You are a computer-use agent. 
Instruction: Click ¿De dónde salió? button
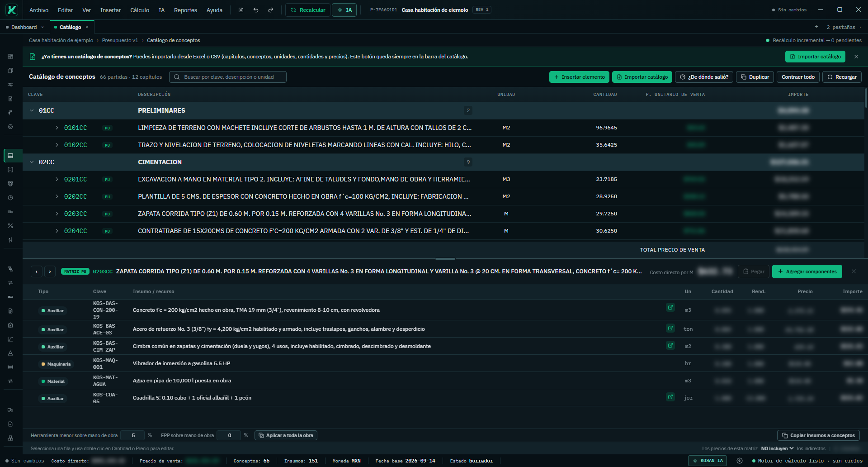(704, 77)
